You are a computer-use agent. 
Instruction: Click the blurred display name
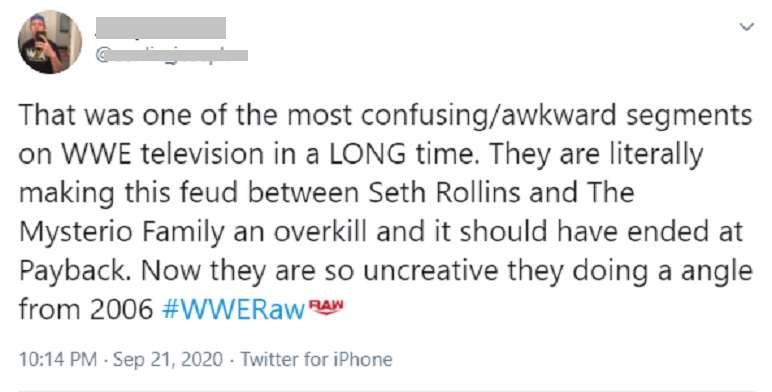coord(161,28)
